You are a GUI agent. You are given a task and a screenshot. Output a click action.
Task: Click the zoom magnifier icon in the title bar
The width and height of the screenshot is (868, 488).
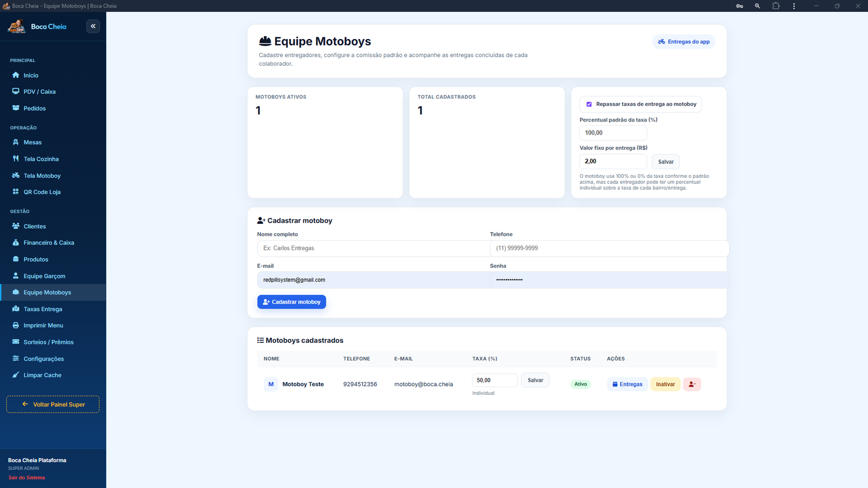click(x=757, y=6)
